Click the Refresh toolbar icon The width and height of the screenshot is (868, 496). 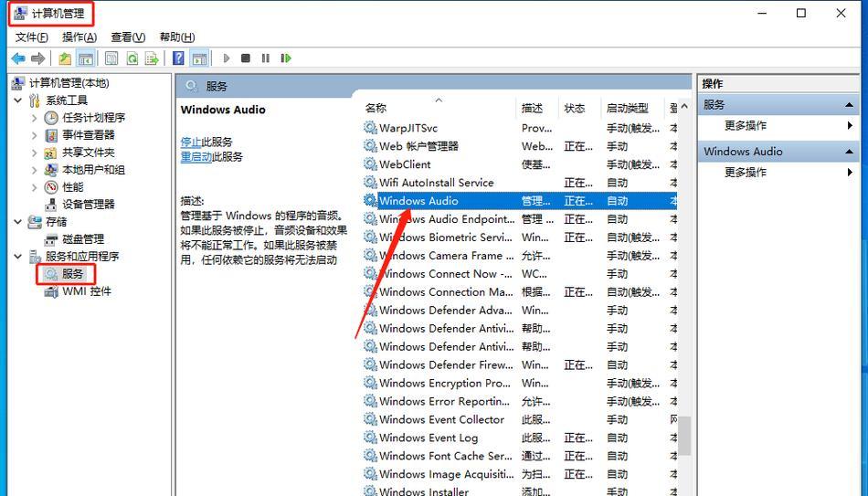pos(132,58)
